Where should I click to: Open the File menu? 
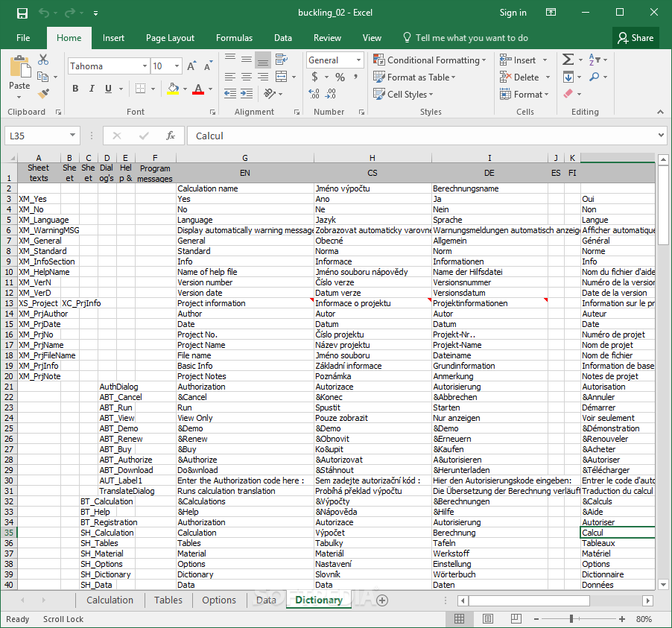point(23,38)
